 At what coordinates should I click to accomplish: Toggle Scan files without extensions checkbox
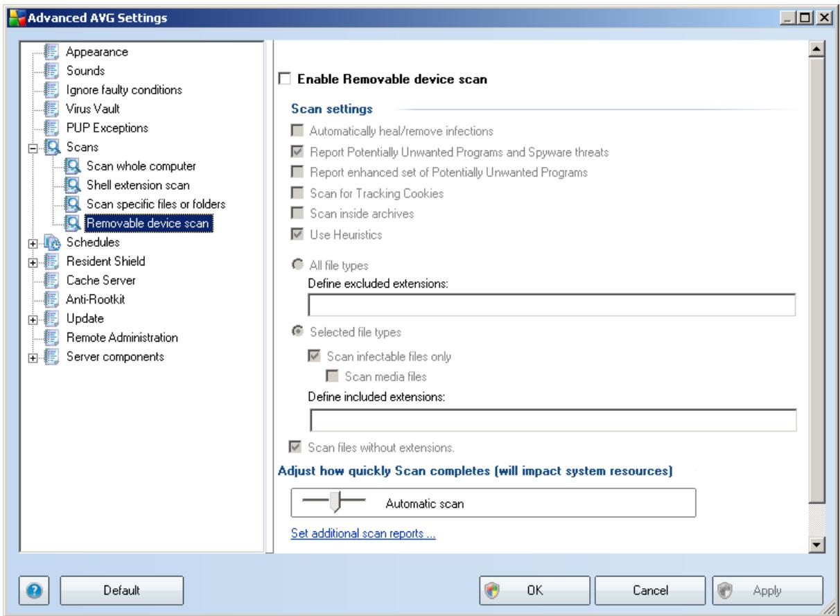[297, 448]
